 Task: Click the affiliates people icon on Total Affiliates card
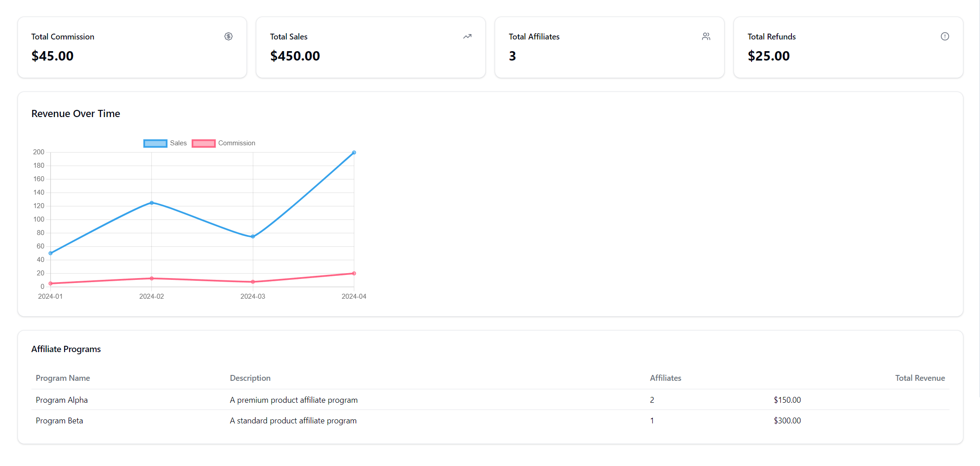click(706, 36)
